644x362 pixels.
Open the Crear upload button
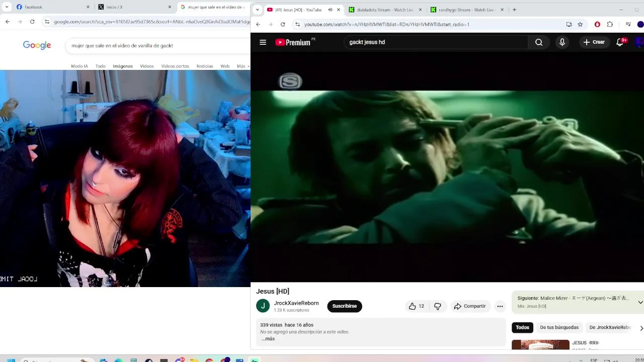point(594,42)
